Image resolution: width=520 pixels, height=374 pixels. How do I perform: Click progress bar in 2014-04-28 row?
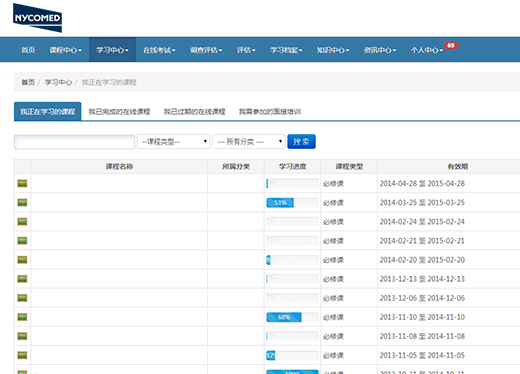click(x=292, y=184)
